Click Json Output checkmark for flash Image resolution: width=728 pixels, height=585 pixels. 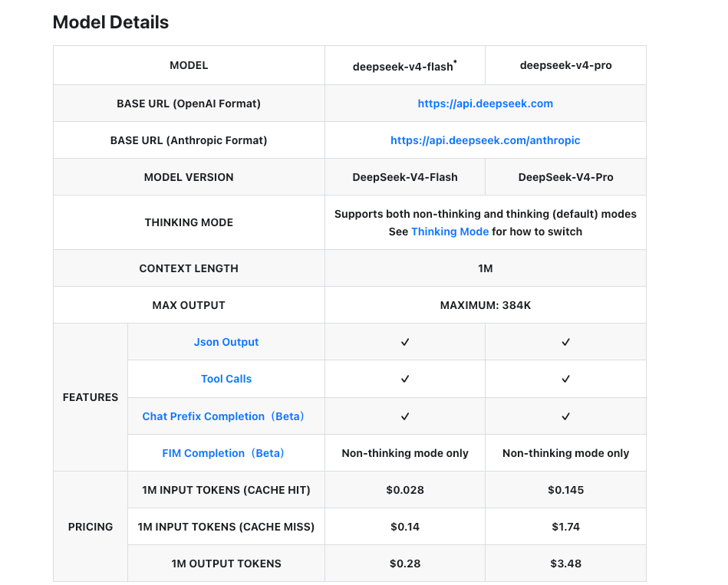[x=405, y=342]
